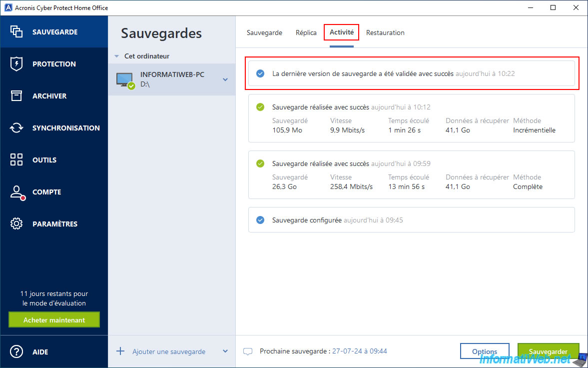Open Aide question mark icon
588x368 pixels.
pos(16,351)
